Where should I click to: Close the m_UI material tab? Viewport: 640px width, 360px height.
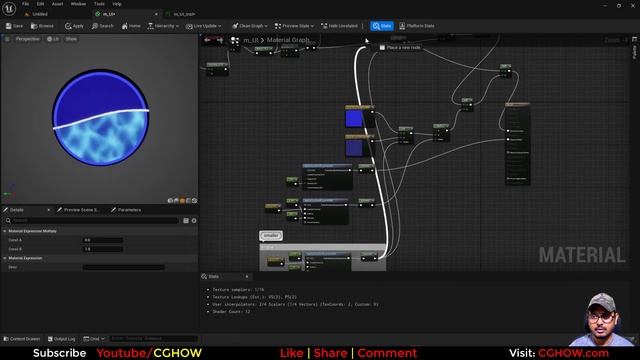156,14
